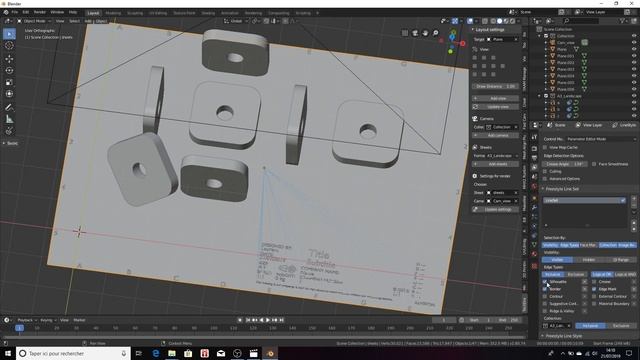Hide Plane.001 with its eye icon
640x360 pixels.
pyautogui.click(x=634, y=56)
